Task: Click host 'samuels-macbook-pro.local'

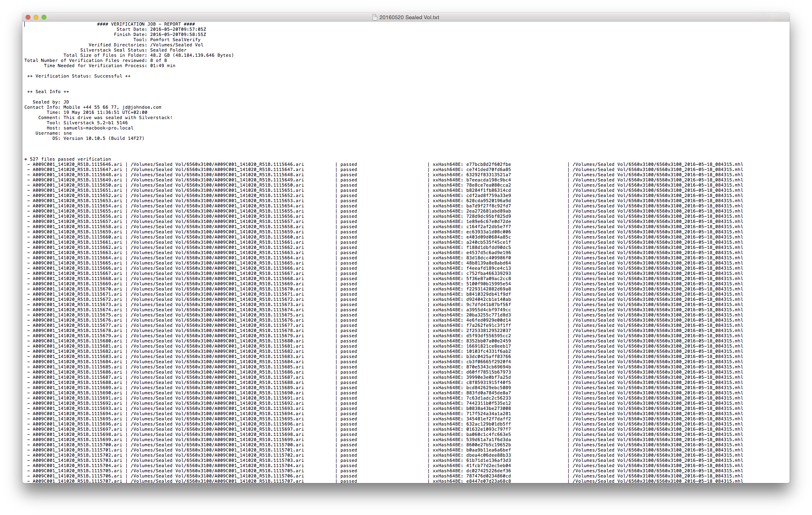Action: coord(98,128)
